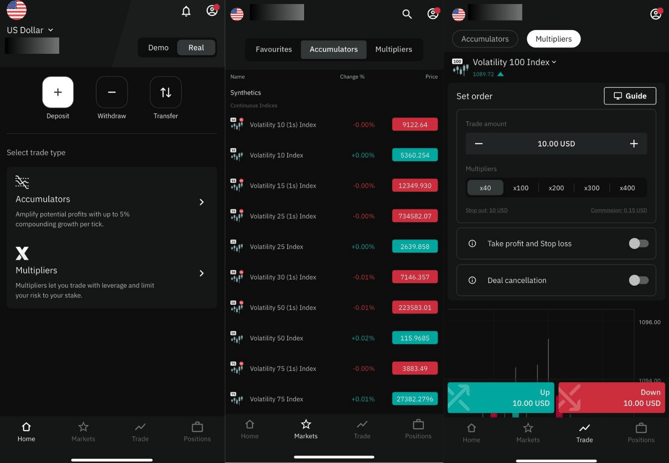Open Volatility 25 (1s) Index row

click(x=334, y=216)
